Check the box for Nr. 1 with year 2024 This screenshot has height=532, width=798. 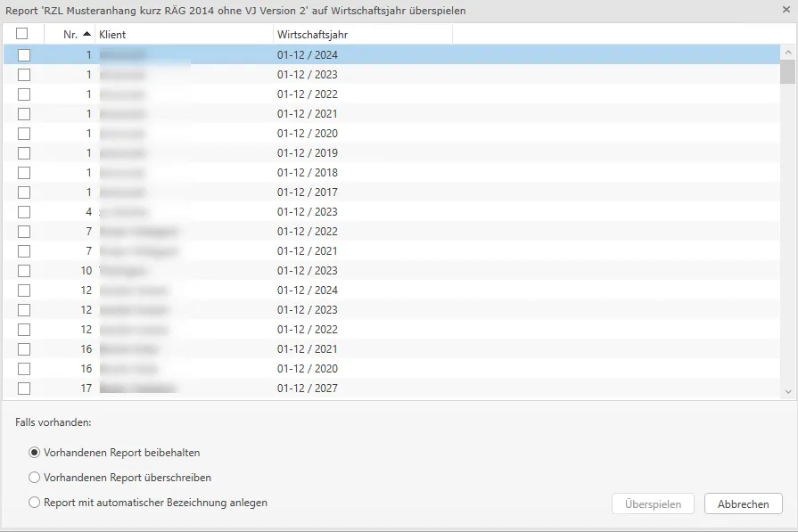[x=24, y=55]
